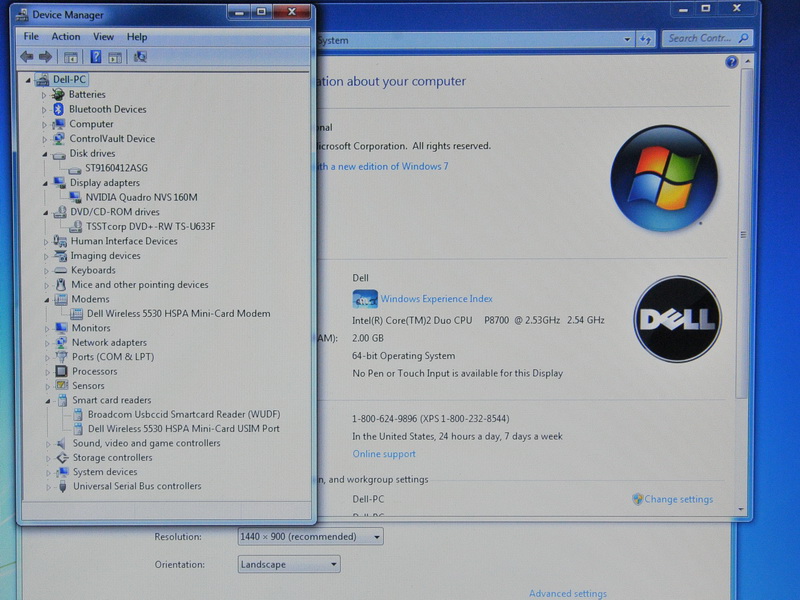Click the Mice and other pointing devices icon
The height and width of the screenshot is (600, 800).
tap(61, 285)
